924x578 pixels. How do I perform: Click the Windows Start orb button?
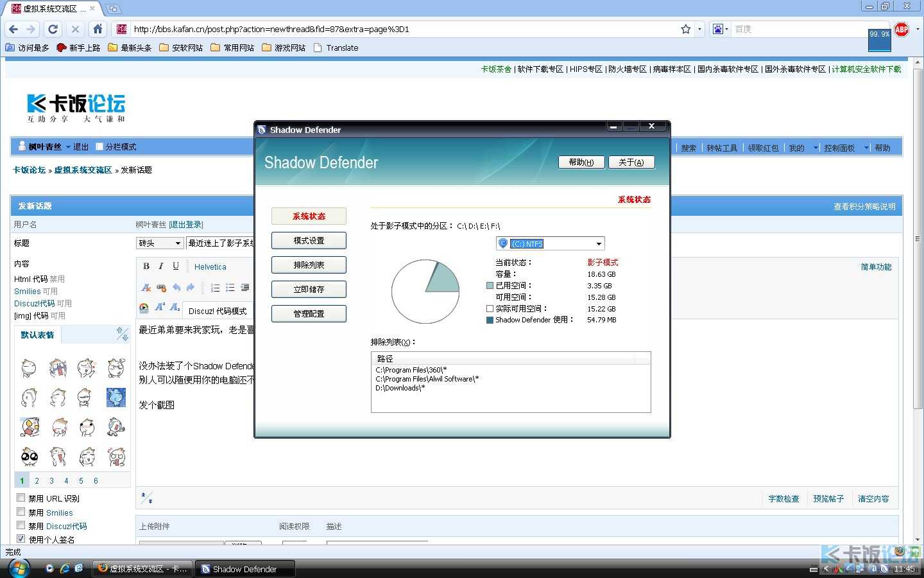(19, 568)
